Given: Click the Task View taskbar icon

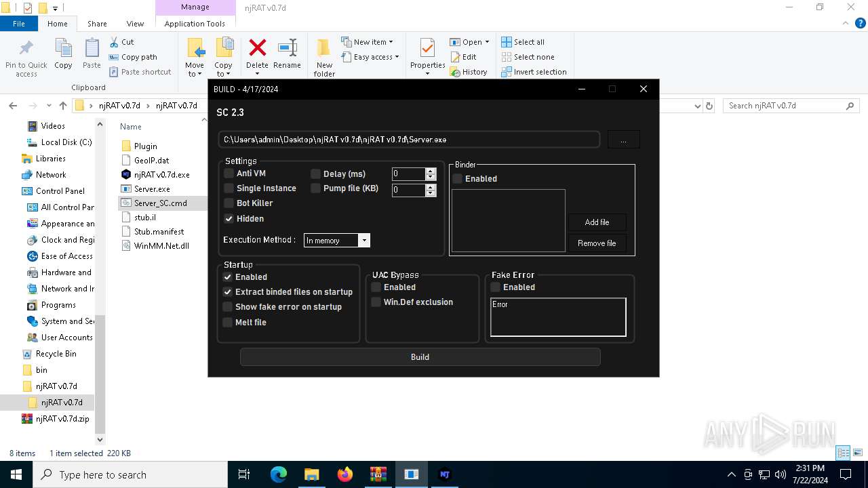Looking at the screenshot, I should coord(244,474).
